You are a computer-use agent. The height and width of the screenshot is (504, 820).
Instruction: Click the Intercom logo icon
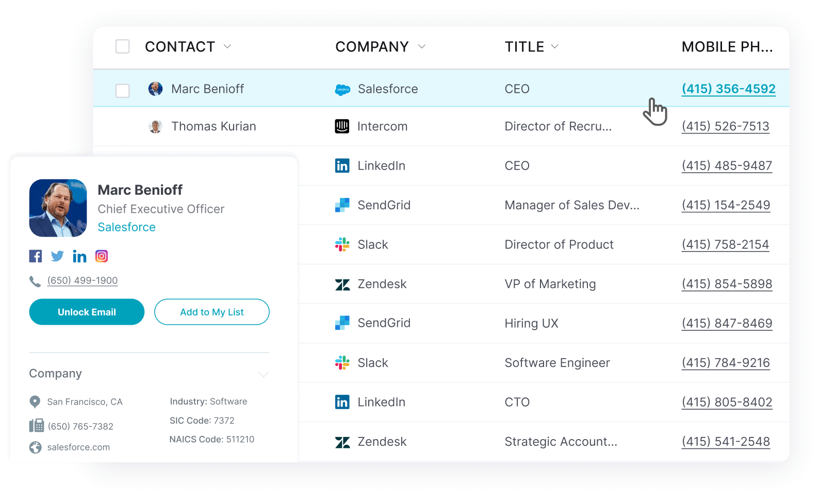coord(342,126)
